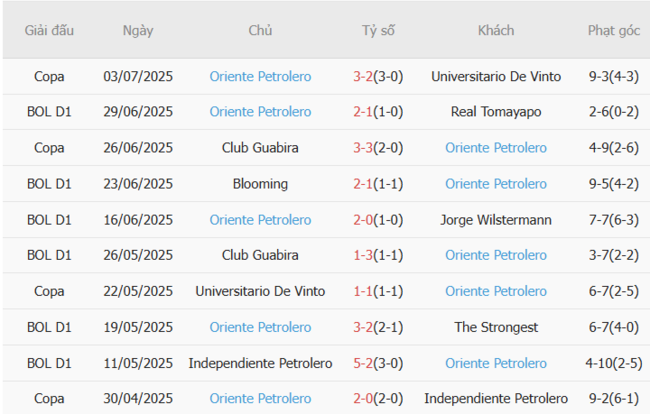Click Oriente Petrolero link in 11/05/2025 row
Viewport: 650px width, 414px height.
click(496, 363)
